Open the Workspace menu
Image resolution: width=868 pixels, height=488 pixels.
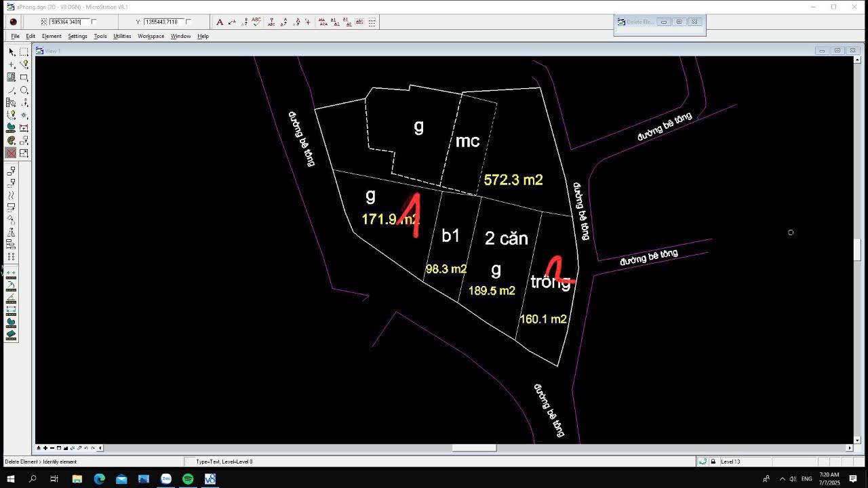click(x=151, y=36)
